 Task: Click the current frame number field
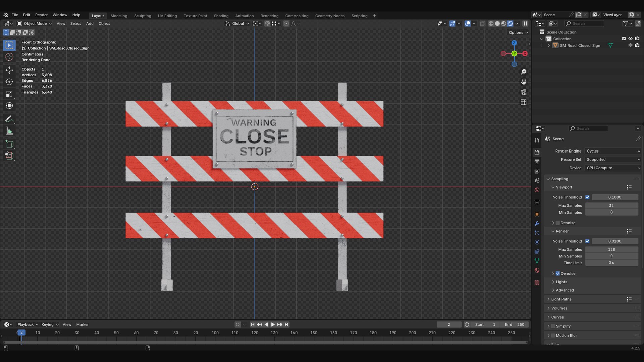pyautogui.click(x=449, y=325)
